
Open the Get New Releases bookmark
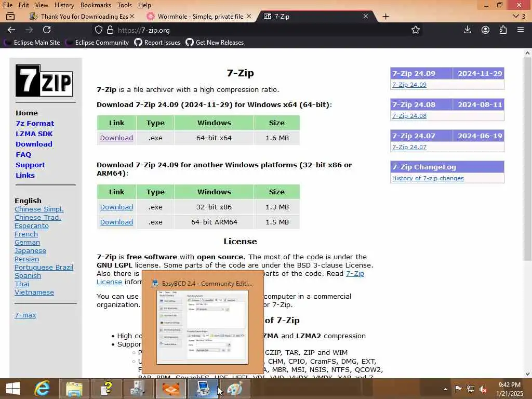pos(215,43)
